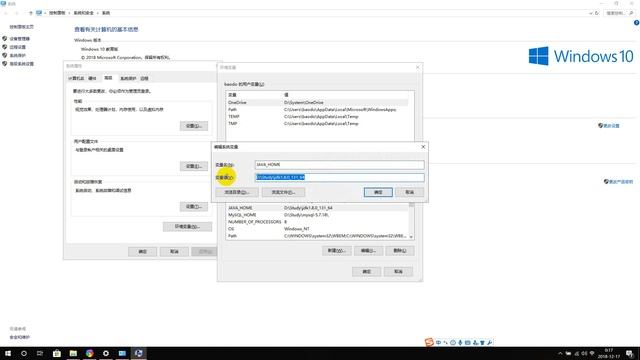Viewport: 640px width, 360px height.
Task: Click the shield icon beside 设备管理器
Action: point(4,38)
